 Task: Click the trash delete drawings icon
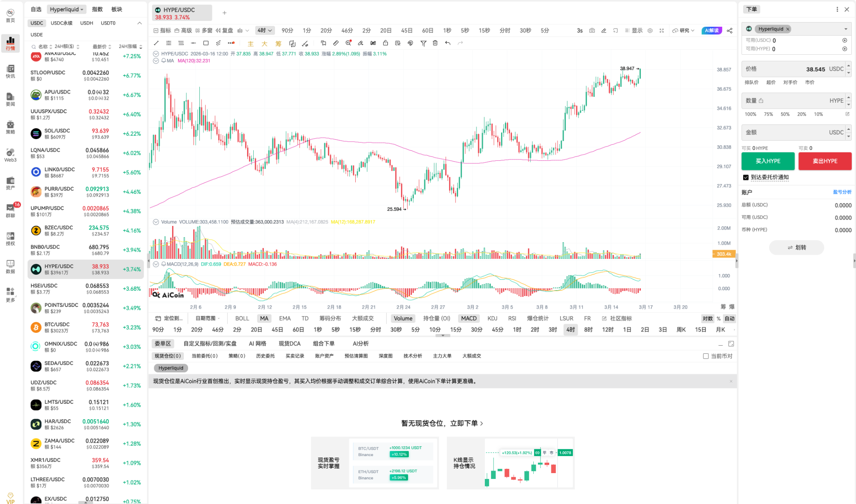tap(435, 43)
